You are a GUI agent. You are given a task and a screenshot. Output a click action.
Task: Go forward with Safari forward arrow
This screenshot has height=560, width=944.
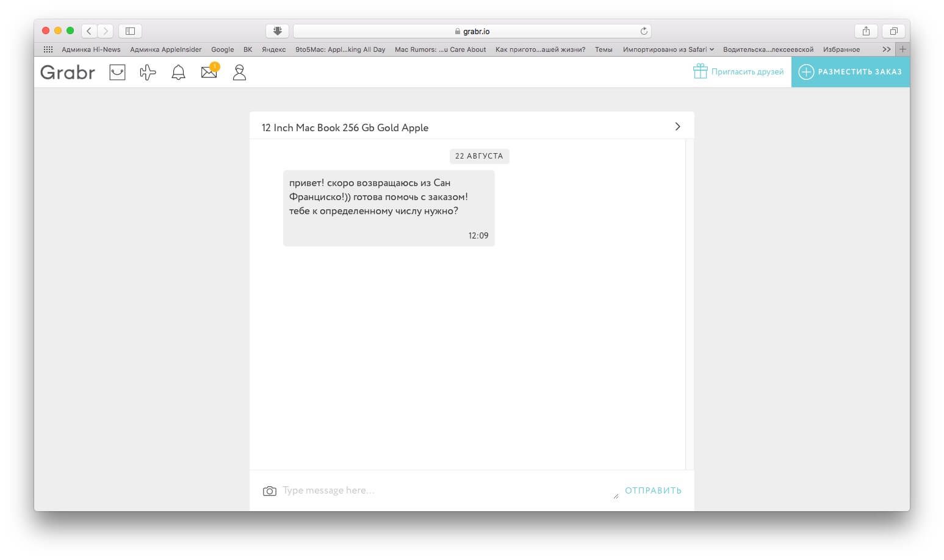[x=106, y=31]
